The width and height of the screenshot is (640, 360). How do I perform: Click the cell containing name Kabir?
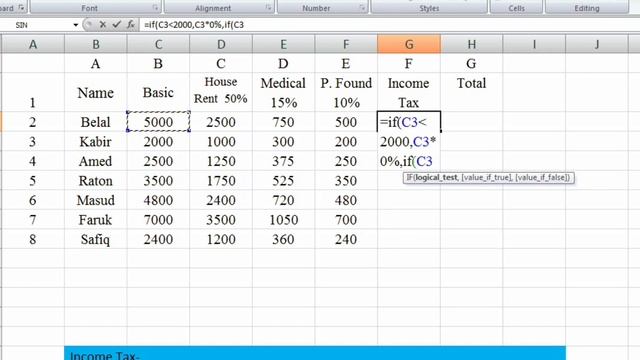point(96,141)
